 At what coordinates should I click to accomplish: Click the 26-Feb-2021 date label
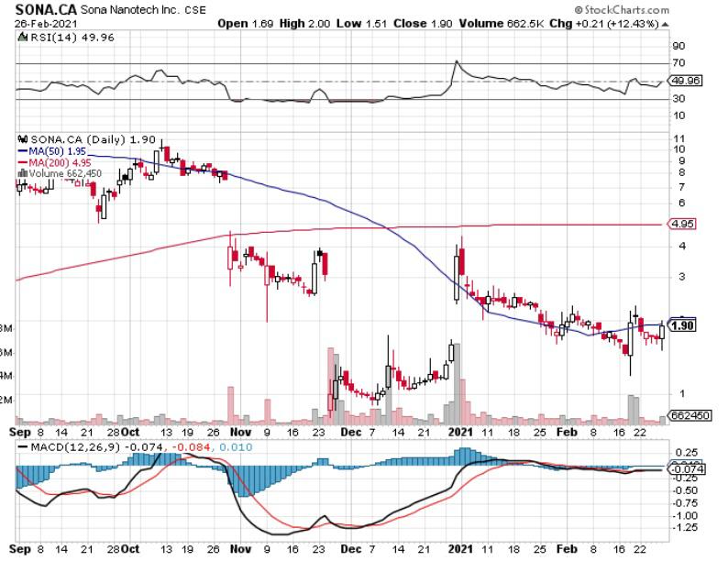(46, 23)
